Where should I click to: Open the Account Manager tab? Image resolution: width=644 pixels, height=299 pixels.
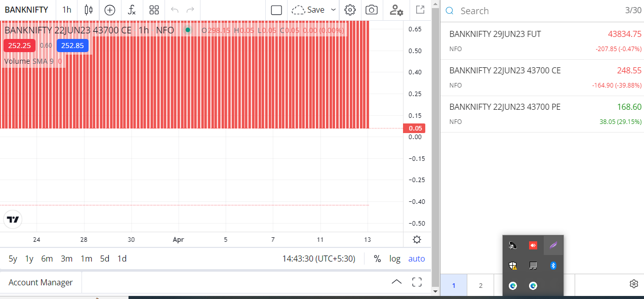tap(41, 282)
